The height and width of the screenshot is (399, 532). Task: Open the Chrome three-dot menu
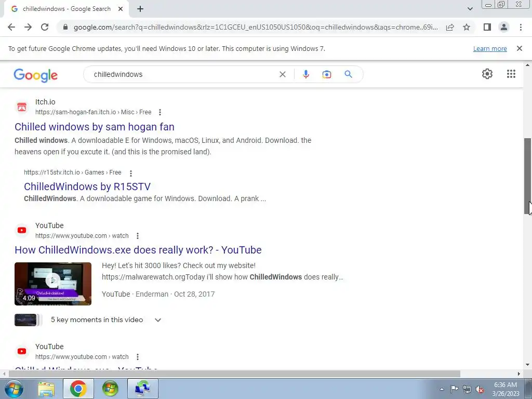(x=521, y=27)
